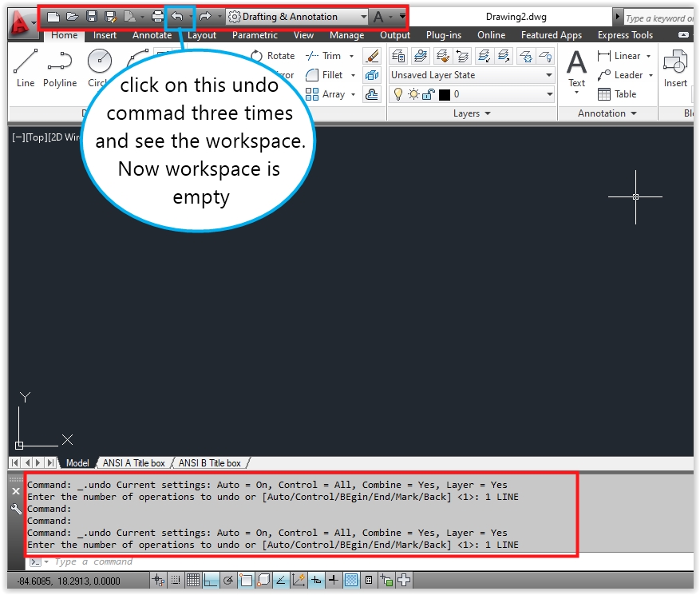Screen dimensions: 700x595
Task: Toggle layer 0 on/off lightbulb in layer list
Action: click(398, 94)
